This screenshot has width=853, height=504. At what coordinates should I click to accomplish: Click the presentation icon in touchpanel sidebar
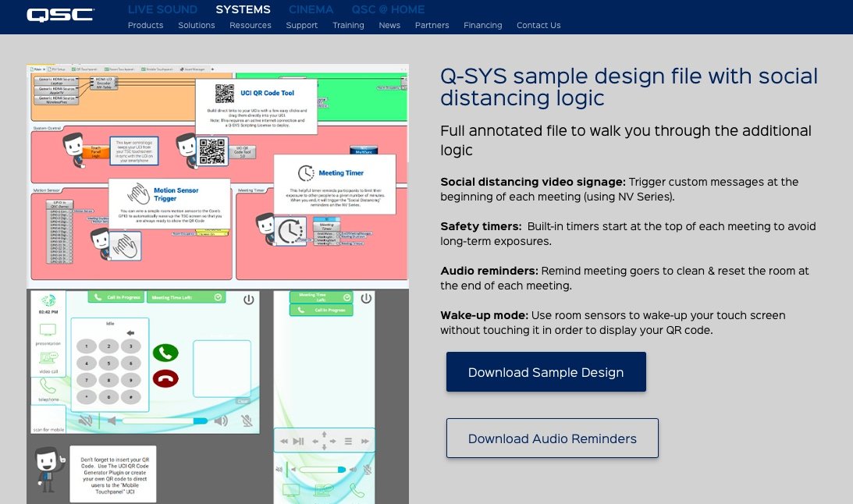48,329
